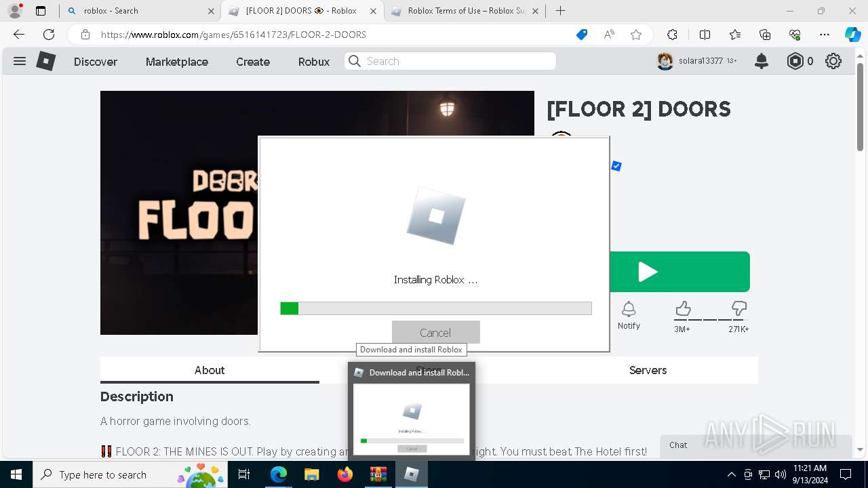The height and width of the screenshot is (488, 868).
Task: Like the game with thumbs up
Action: [x=683, y=309]
